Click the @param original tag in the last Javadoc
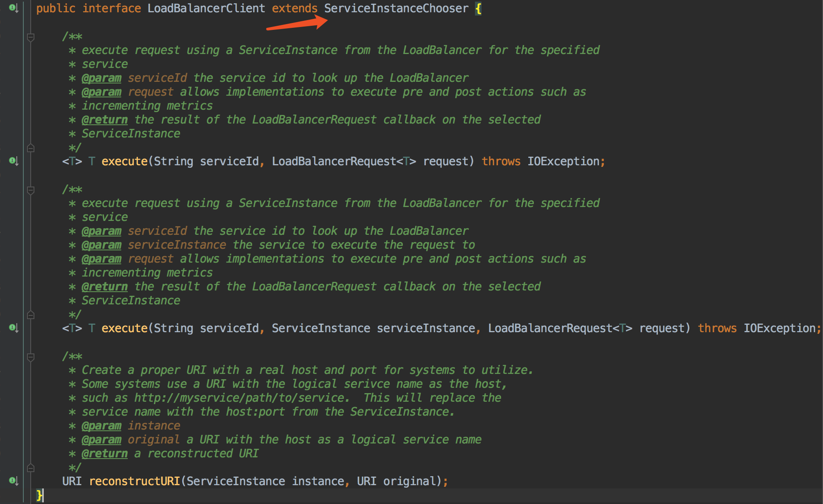The height and width of the screenshot is (504, 823). point(101,440)
